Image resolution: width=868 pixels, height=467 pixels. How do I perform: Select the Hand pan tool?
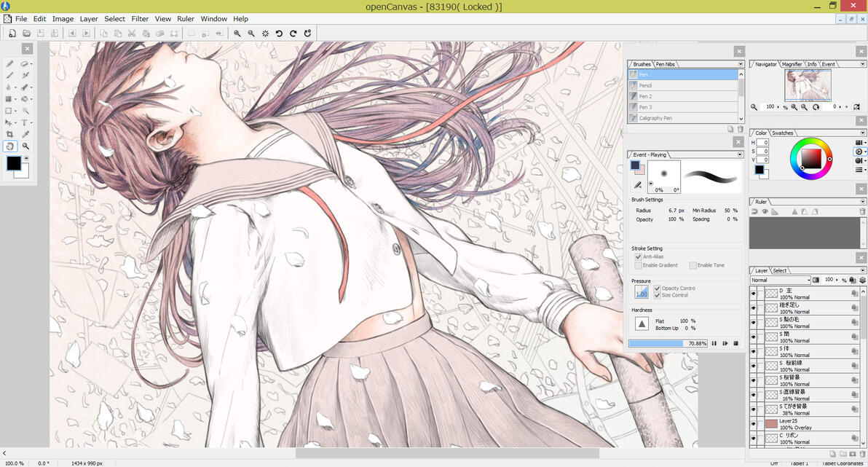(x=10, y=146)
